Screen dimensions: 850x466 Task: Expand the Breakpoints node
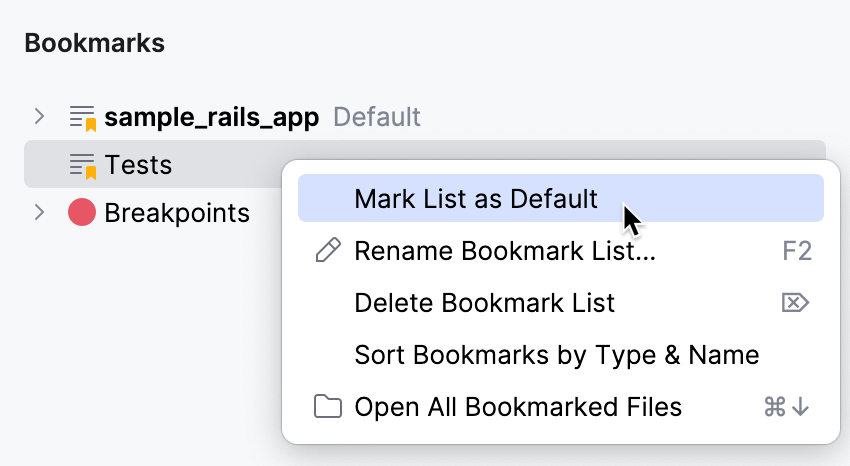[39, 212]
